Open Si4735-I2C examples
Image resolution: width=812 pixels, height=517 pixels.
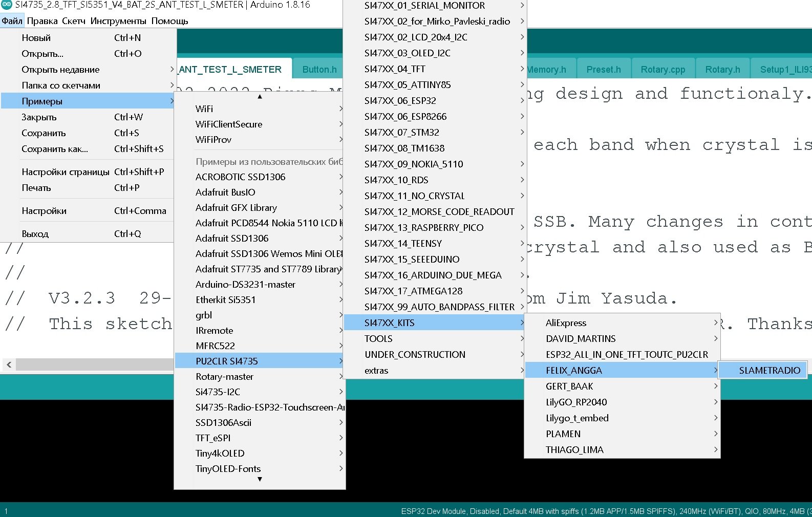[260, 392]
